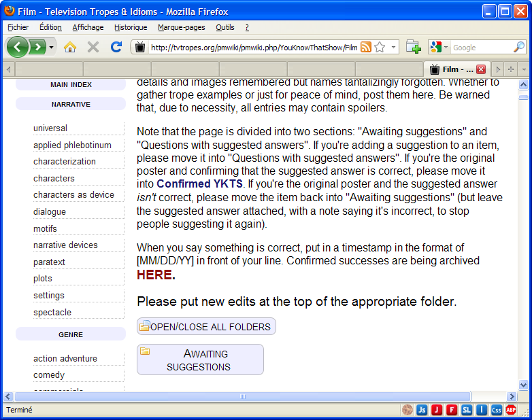Reload the page with the refresh icon
Image resolution: width=532 pixels, height=420 pixels.
tap(116, 47)
